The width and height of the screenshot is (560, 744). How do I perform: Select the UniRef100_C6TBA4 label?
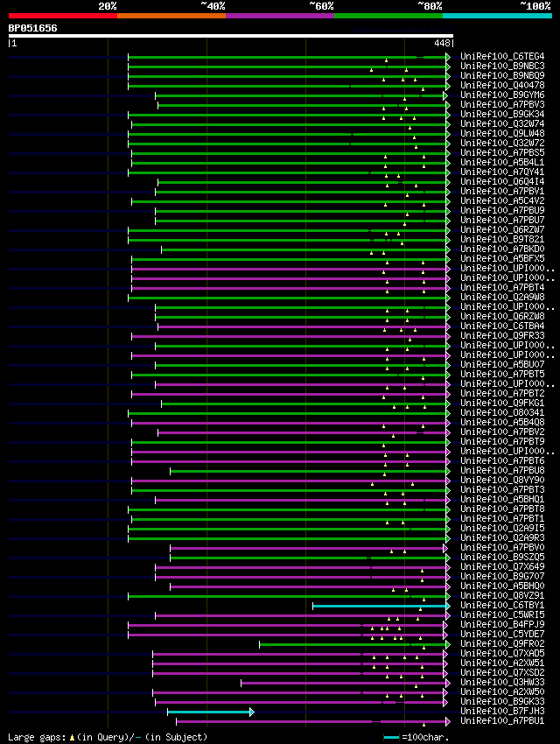pos(502,326)
